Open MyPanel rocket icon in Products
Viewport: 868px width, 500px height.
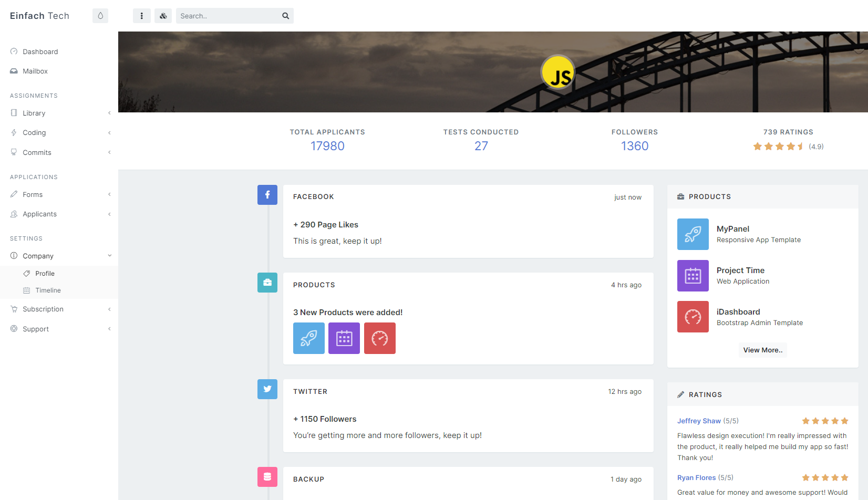(x=693, y=234)
